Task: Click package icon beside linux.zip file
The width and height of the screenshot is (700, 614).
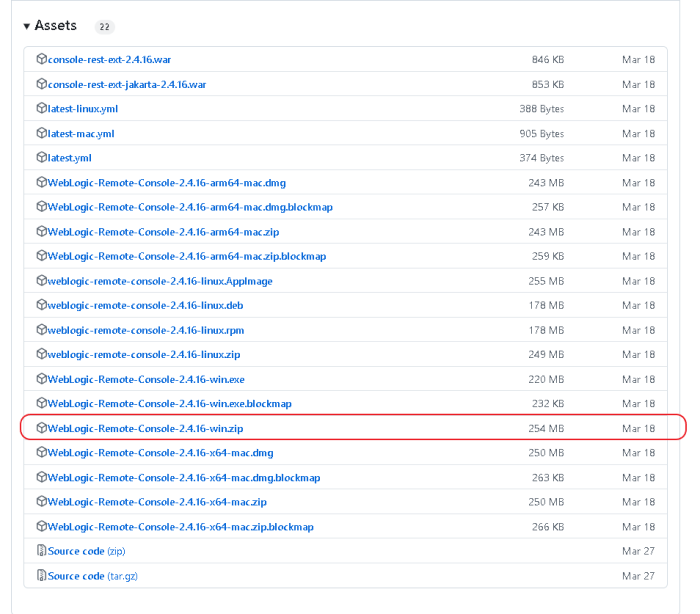Action: click(42, 354)
